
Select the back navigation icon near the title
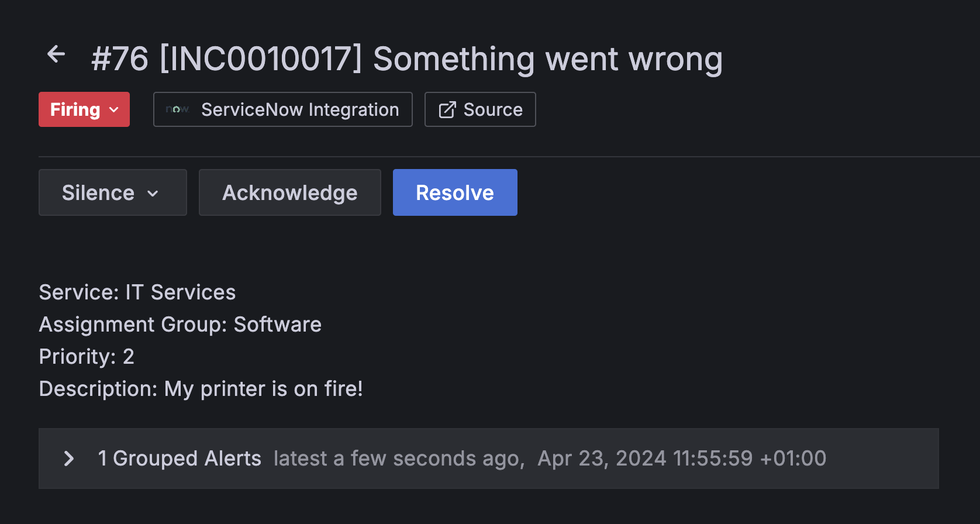(x=56, y=53)
